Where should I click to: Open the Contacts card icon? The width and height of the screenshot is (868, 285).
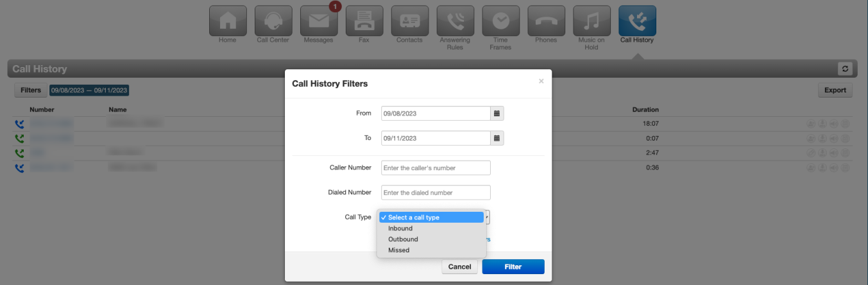[410, 21]
